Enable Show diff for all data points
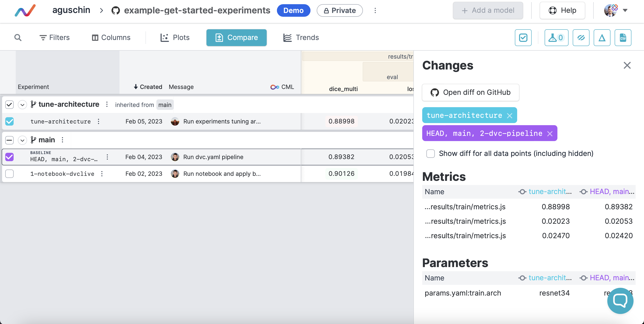The image size is (644, 324). pos(431,153)
